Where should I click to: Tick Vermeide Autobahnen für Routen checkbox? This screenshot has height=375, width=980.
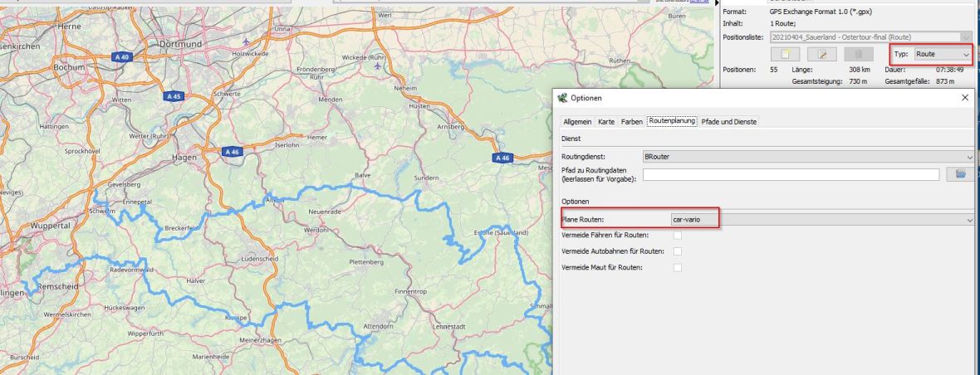(x=678, y=251)
